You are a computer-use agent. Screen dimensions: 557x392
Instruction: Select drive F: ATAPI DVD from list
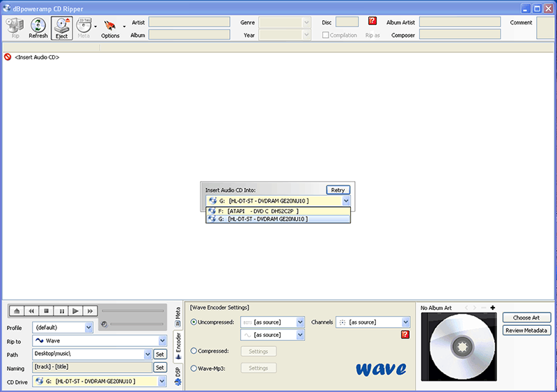278,211
